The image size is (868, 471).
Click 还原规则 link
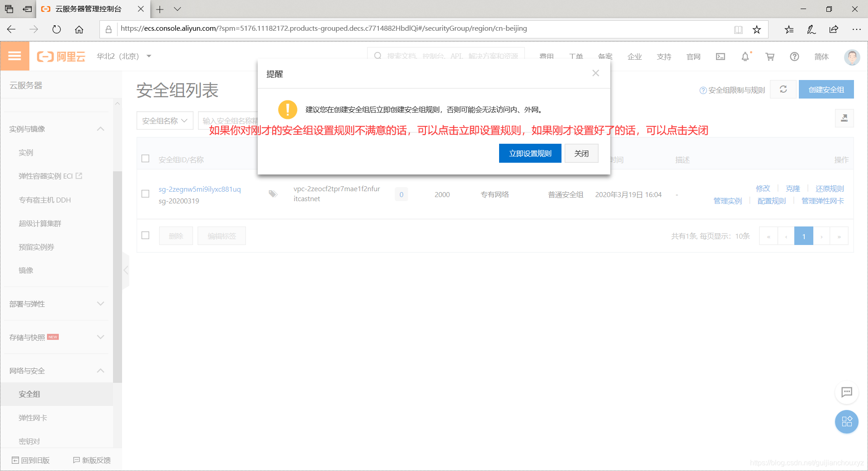(x=830, y=188)
